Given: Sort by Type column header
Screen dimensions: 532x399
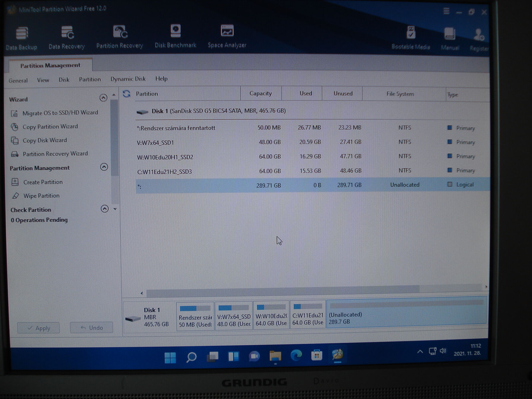Looking at the screenshot, I should pos(467,95).
